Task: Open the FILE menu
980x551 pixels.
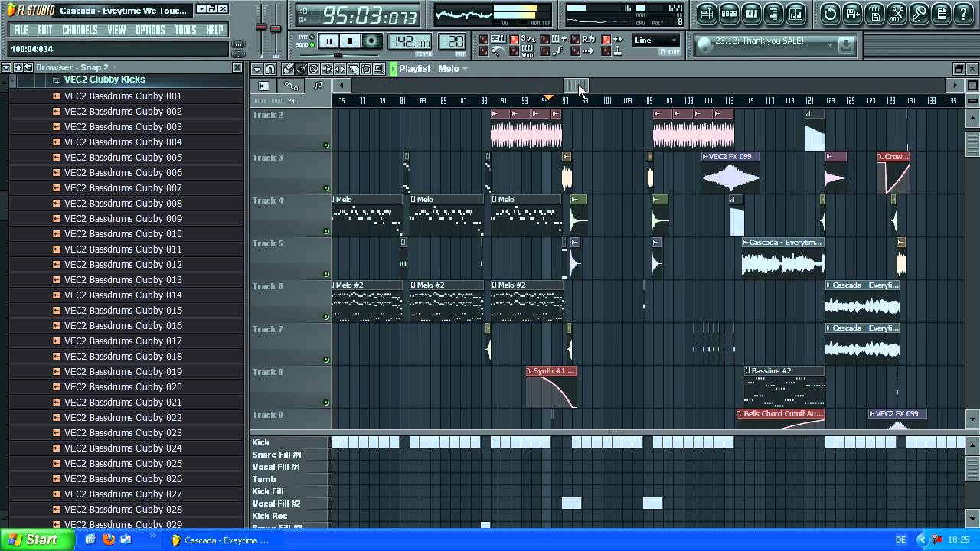Action: click(x=21, y=30)
